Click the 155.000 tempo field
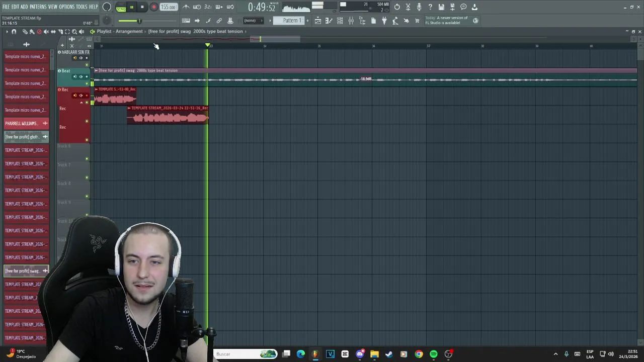The height and width of the screenshot is (362, 644). (x=169, y=8)
